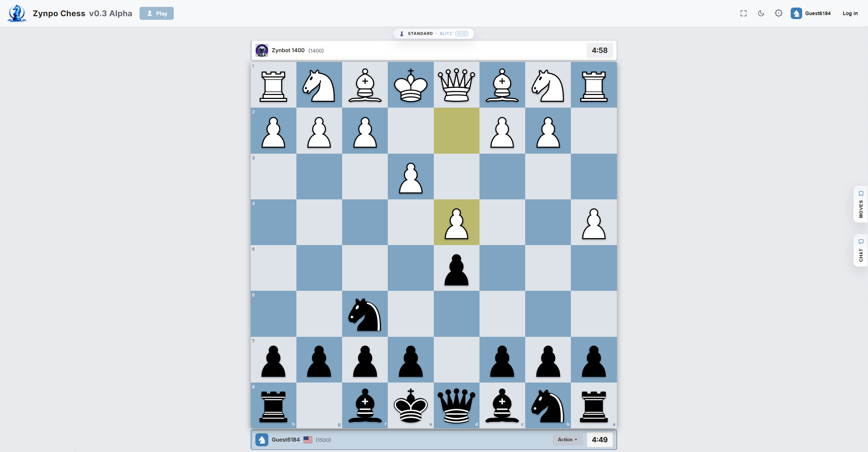The image size is (868, 452).
Task: Click the white pawn on f2
Action: pos(365,131)
